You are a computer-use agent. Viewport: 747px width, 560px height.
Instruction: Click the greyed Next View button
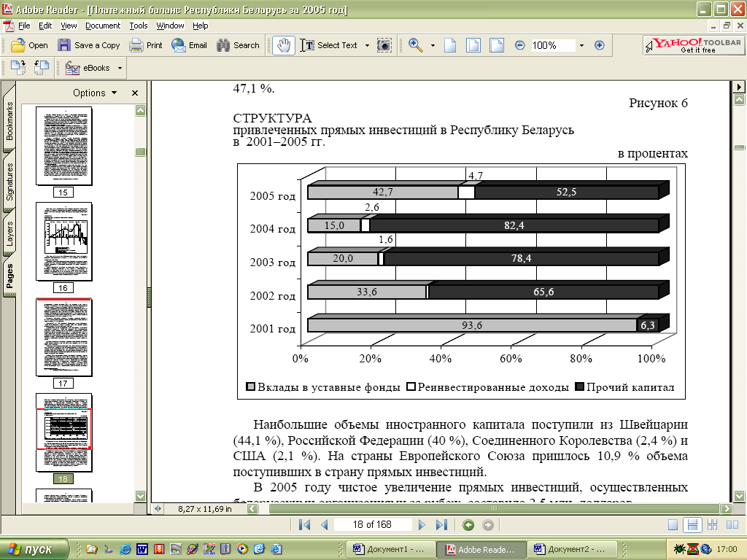(488, 525)
